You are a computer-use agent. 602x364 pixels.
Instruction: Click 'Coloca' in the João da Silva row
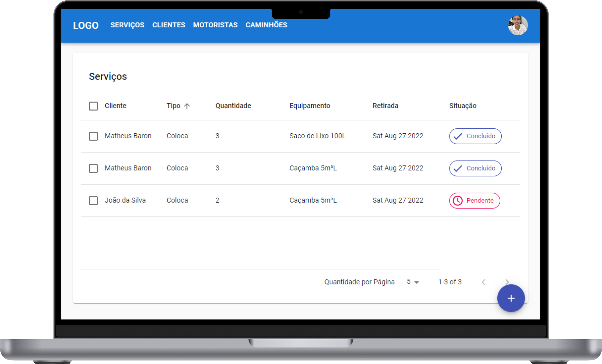click(x=177, y=200)
